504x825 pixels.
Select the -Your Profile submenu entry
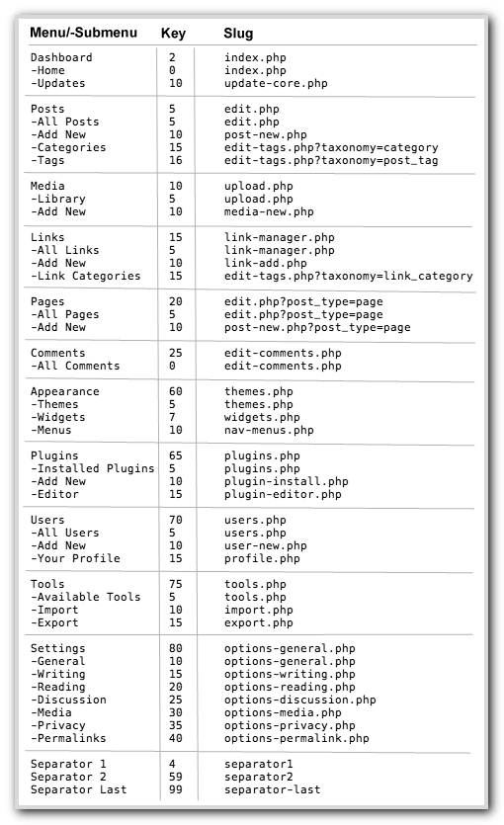tap(75, 558)
